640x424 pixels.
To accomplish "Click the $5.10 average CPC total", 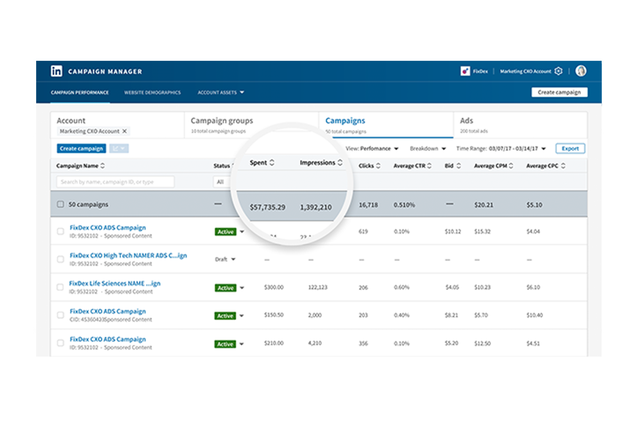I will (x=534, y=205).
